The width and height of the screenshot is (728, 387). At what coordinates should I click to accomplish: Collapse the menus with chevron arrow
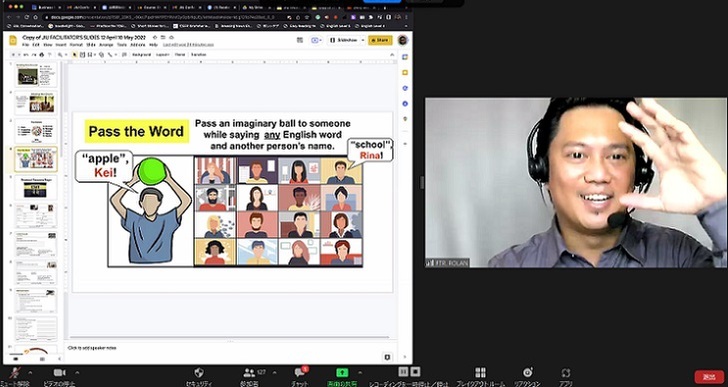pyautogui.click(x=392, y=55)
